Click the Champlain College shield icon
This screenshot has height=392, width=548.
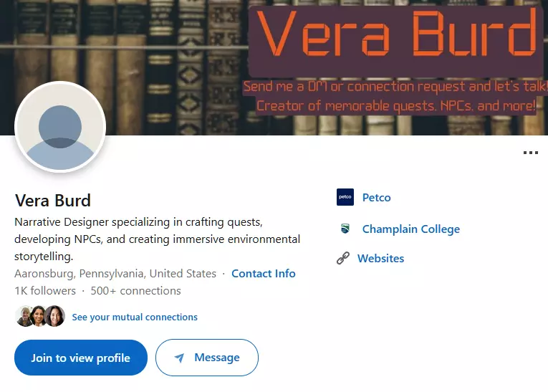pyautogui.click(x=345, y=229)
